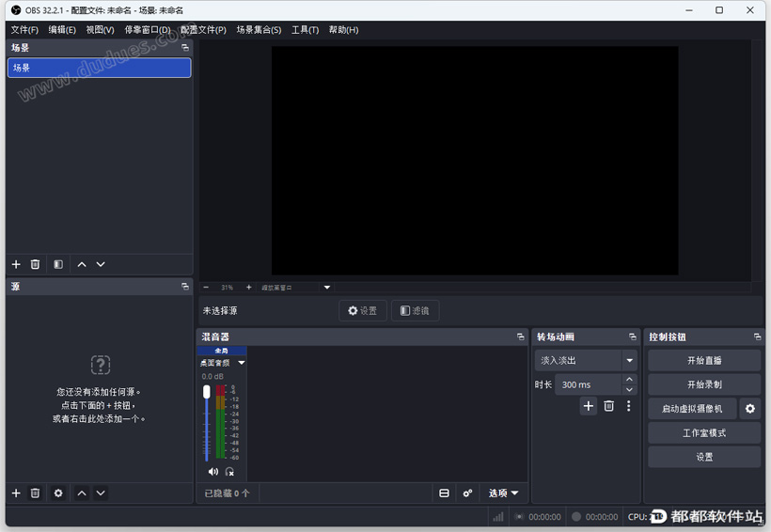771x532 pixels.
Task: Click the Start Streaming button
Action: click(x=704, y=360)
